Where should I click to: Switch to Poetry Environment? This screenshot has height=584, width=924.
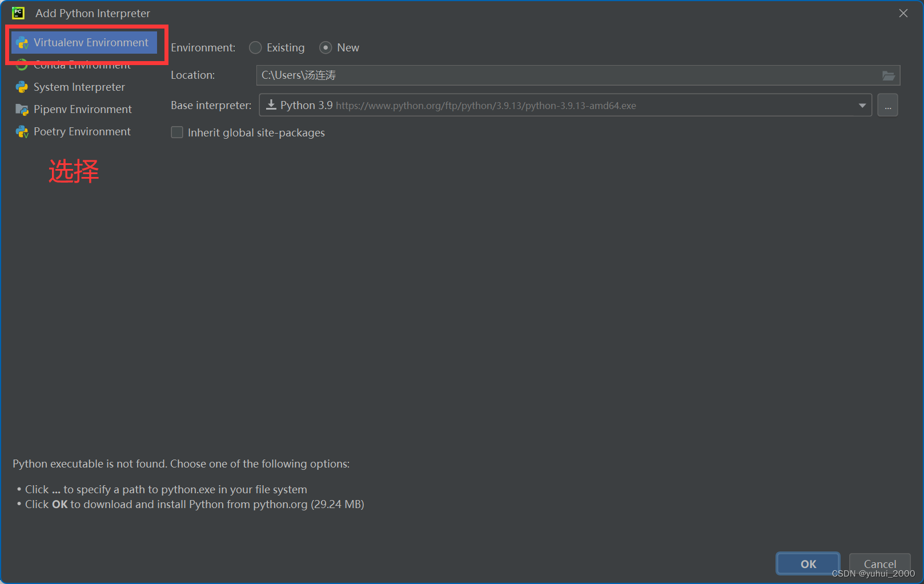click(82, 131)
